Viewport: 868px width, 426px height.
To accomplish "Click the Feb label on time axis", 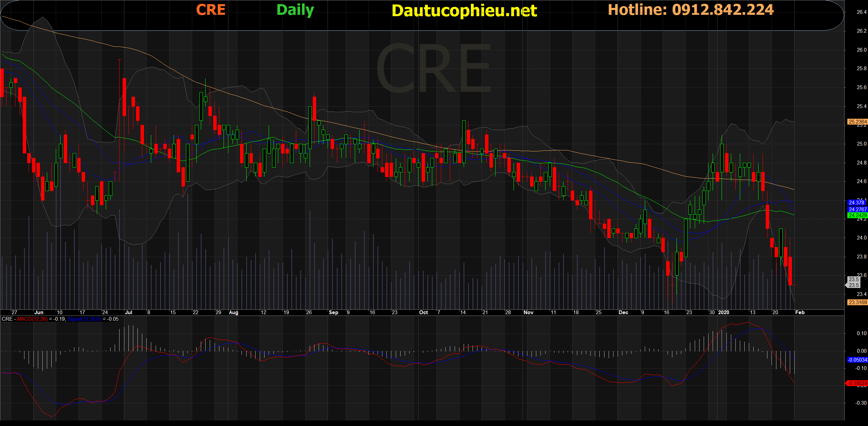I will 800,312.
